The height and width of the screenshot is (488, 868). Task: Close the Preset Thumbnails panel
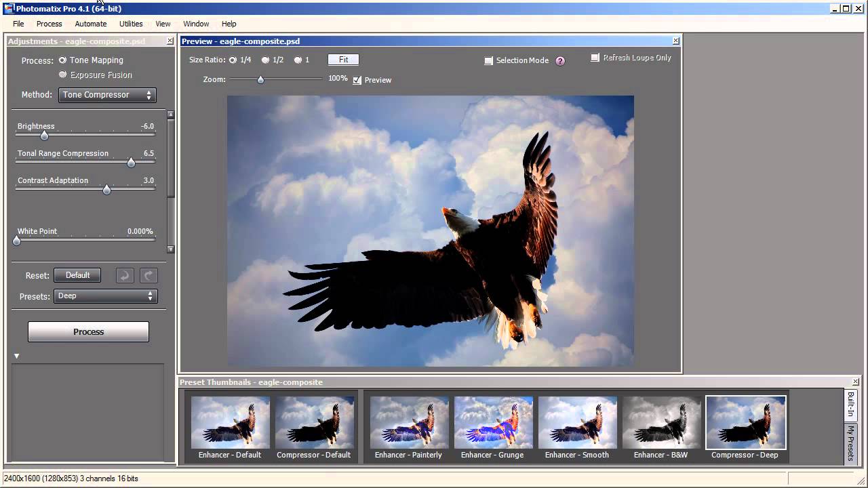click(856, 382)
